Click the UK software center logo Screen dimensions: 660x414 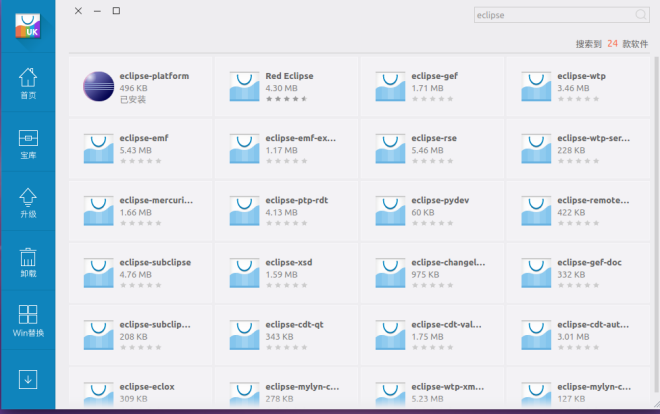coord(28,26)
